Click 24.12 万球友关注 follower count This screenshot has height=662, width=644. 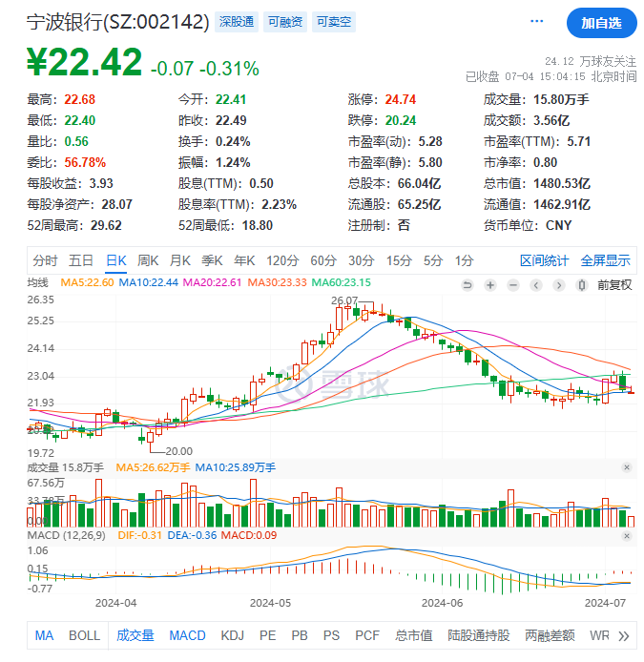591,62
